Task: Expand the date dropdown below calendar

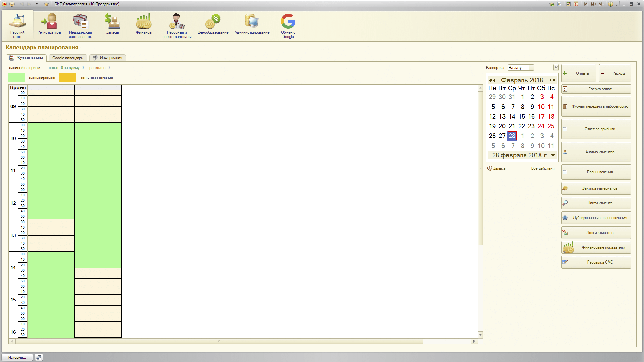Action: (x=553, y=155)
